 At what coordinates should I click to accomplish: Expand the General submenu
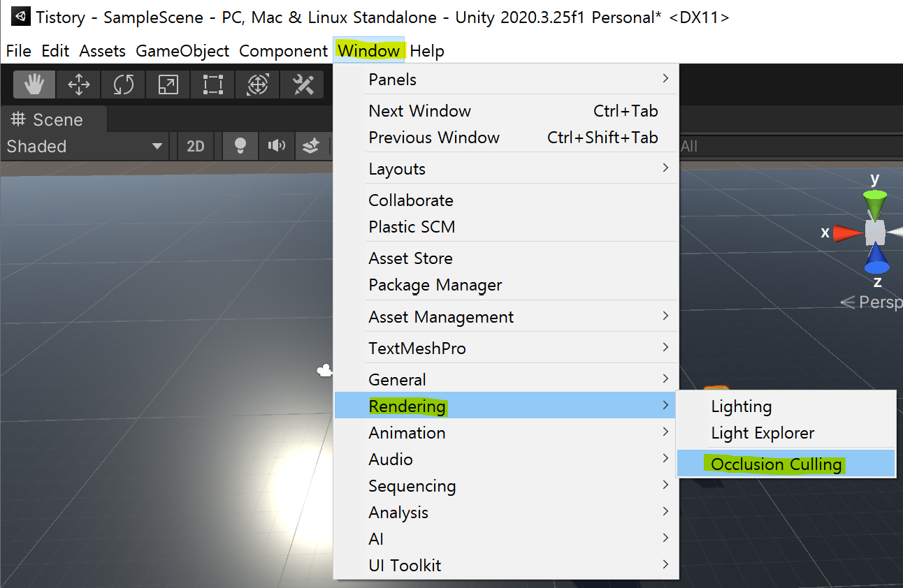pos(506,380)
